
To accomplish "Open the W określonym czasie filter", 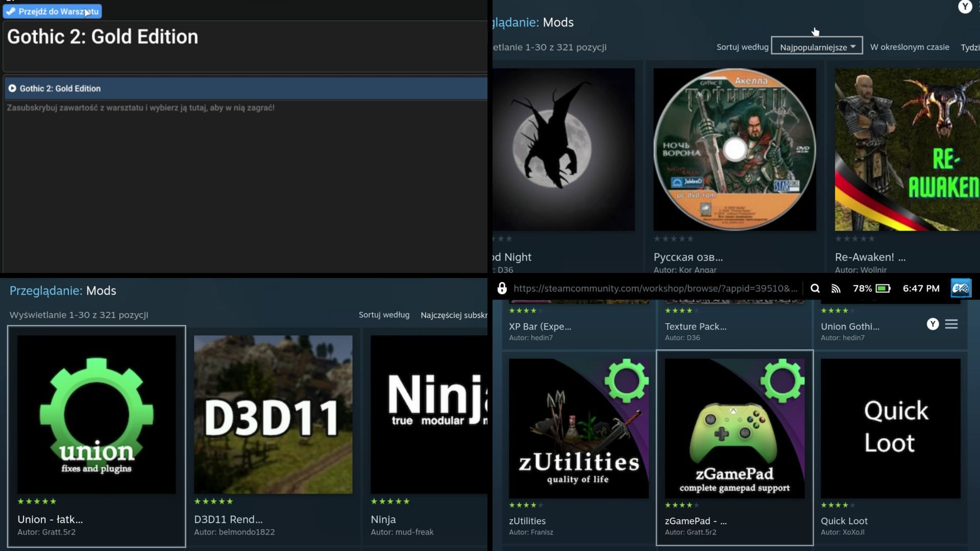I will [909, 47].
